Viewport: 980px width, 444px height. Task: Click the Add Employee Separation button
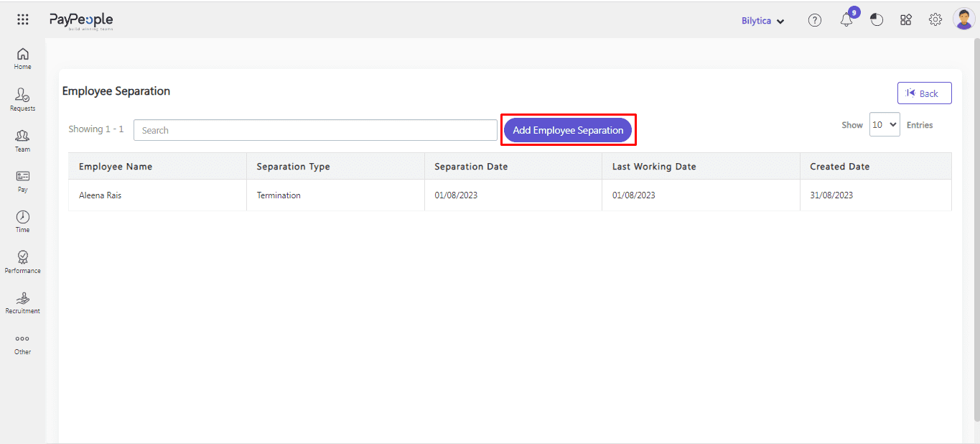[x=568, y=130]
